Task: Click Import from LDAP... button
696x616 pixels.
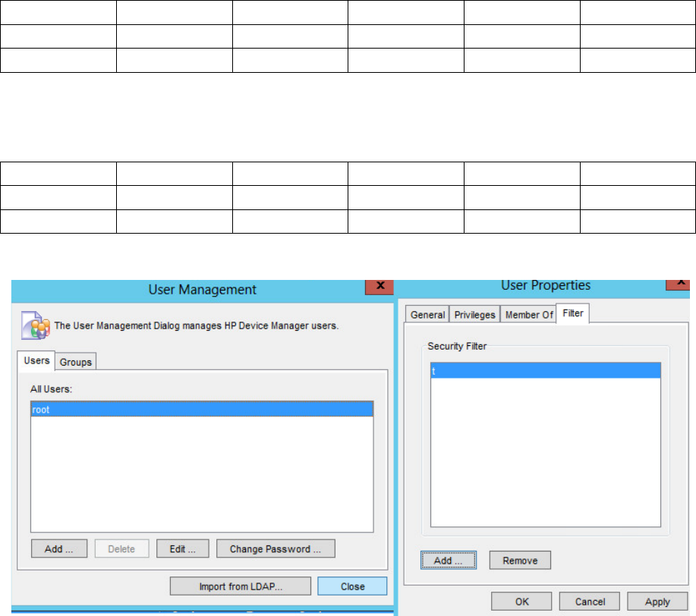Action: (241, 586)
